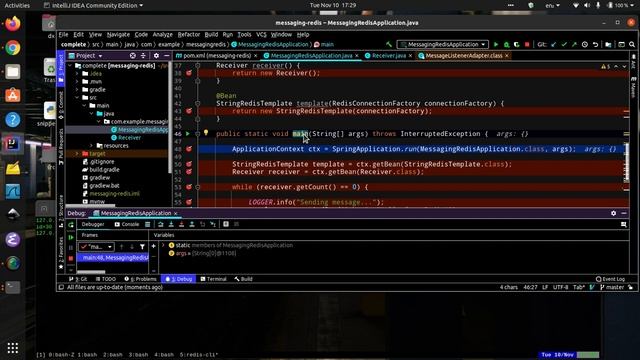Open Git history clock icon

click(585, 44)
